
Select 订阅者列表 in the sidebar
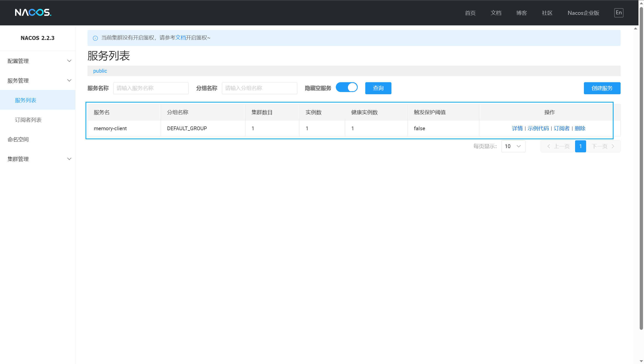coord(38,120)
